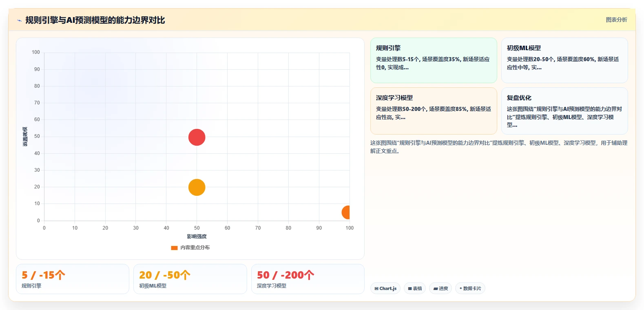Screen dimensions: 644x310
Task: Click the 深度学习模型 caption under '50 / -200个'
Action: 272,286
